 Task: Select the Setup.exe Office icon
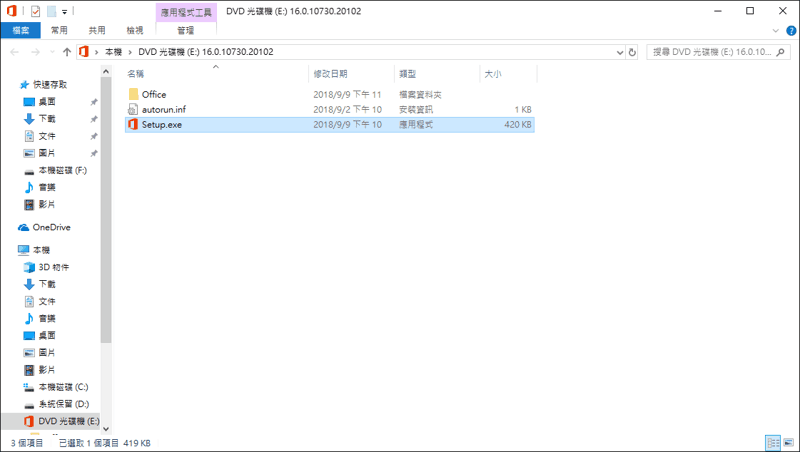(133, 124)
